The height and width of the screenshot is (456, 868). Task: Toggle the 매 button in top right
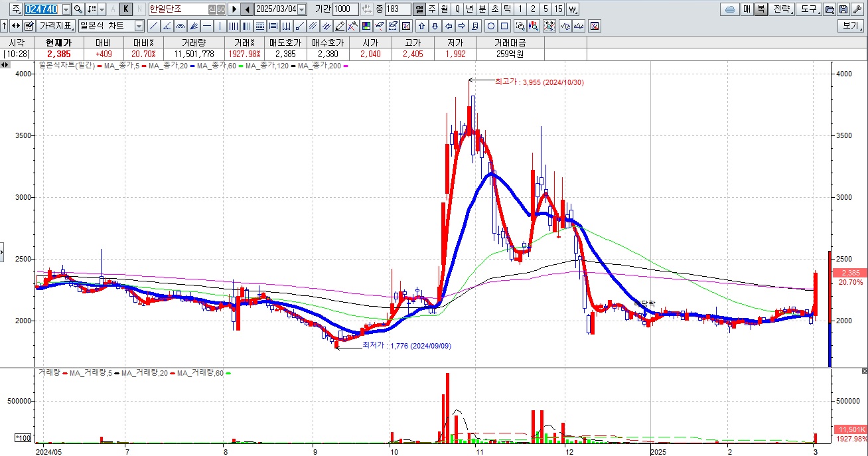point(747,9)
